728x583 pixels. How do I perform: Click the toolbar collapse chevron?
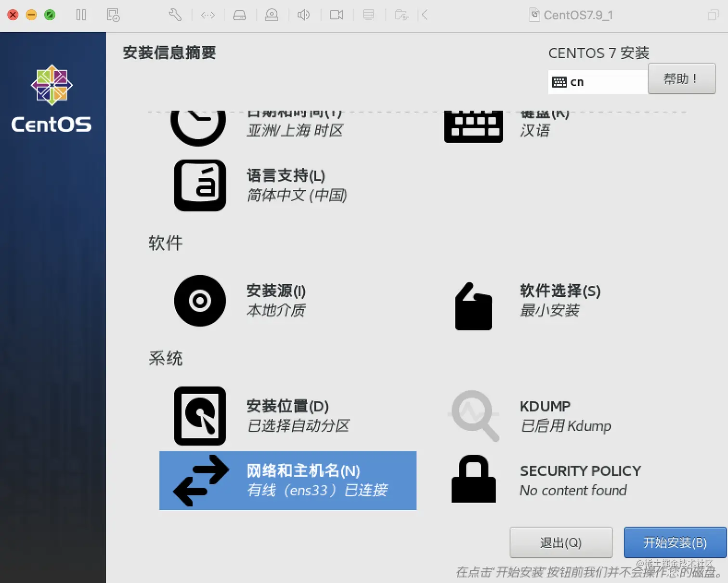(425, 15)
